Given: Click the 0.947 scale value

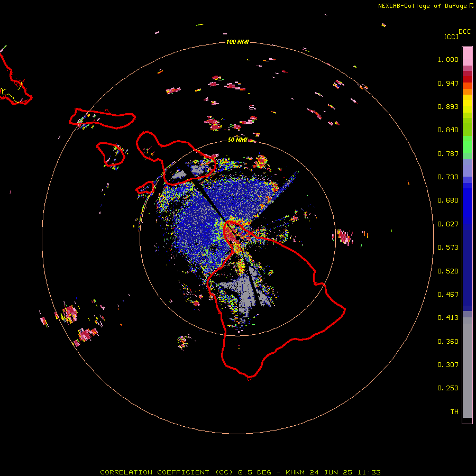Looking at the screenshot, I should pos(448,83).
